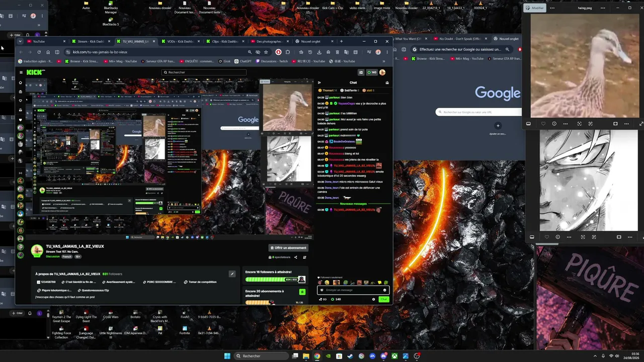The height and width of the screenshot is (362, 644).
Task: Send message with the green Chat button
Action: (x=384, y=299)
